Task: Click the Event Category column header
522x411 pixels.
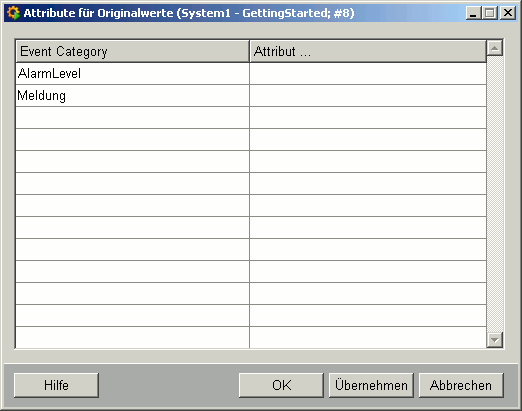Action: pos(133,51)
